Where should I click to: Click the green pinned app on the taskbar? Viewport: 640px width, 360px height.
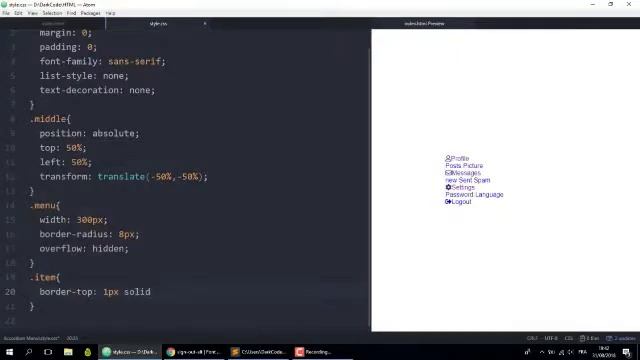pyautogui.click(x=88, y=352)
